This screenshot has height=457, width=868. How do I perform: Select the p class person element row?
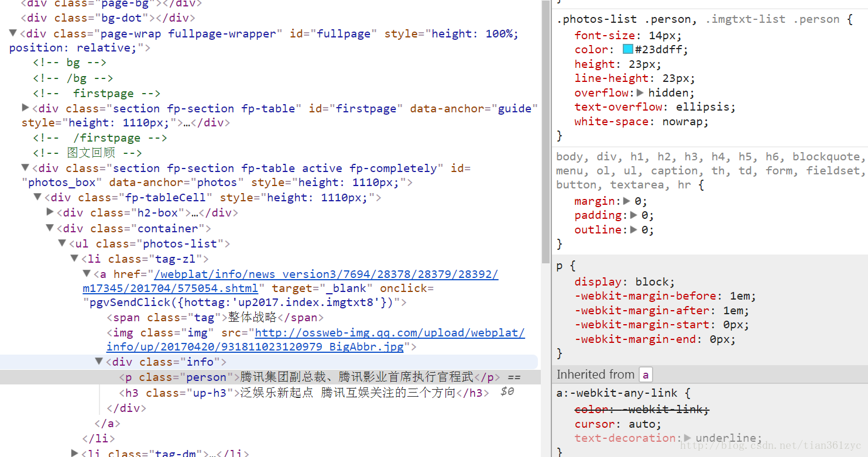pos(269,377)
